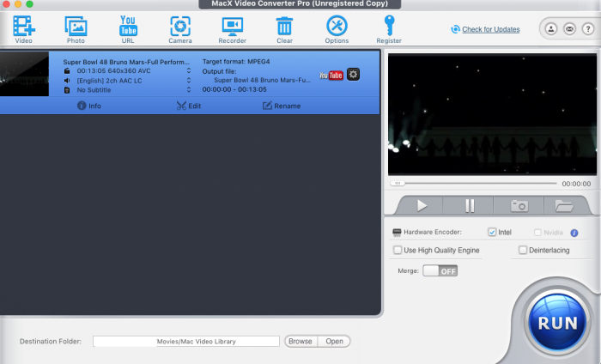The height and width of the screenshot is (364, 601).
Task: Click the 'Target format: MPEG4' text
Action: pyautogui.click(x=236, y=61)
